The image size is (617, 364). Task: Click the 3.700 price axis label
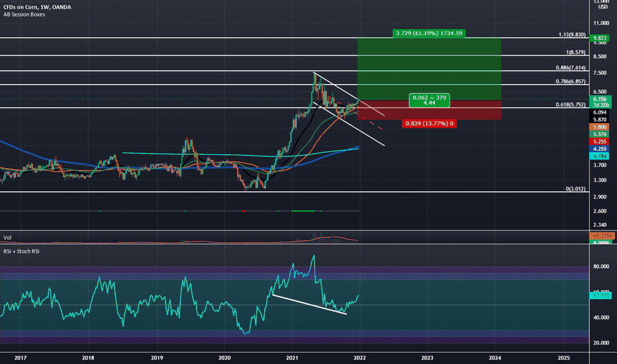[x=600, y=165]
